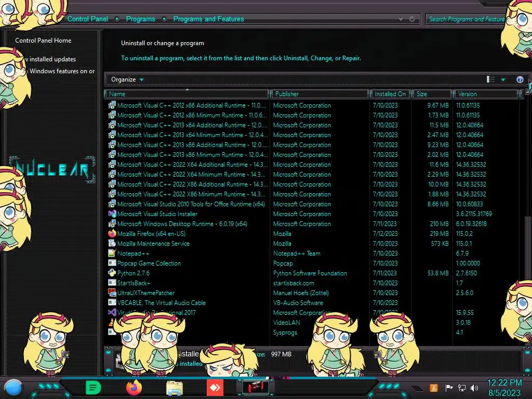The width and height of the screenshot is (532, 399).
Task: Open the red AnyDesk taskbar icon
Action: click(215, 388)
